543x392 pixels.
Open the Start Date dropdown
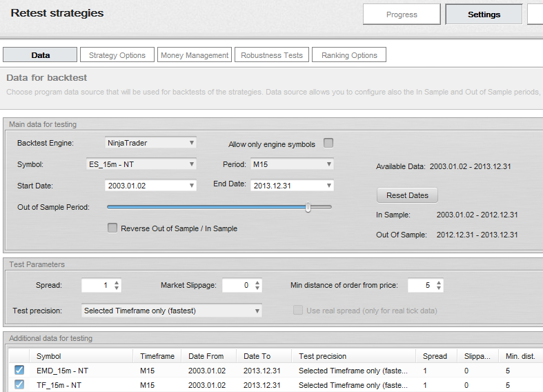tap(150, 186)
